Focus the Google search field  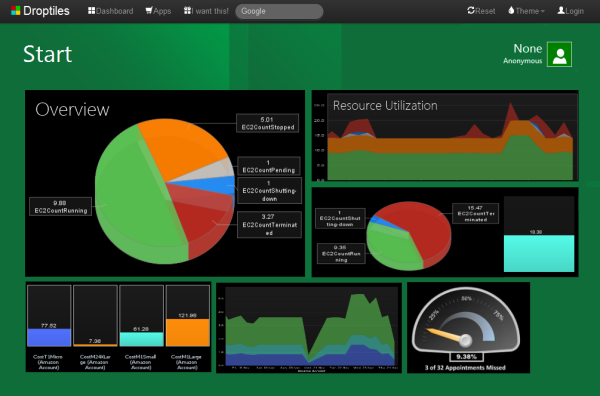[279, 11]
